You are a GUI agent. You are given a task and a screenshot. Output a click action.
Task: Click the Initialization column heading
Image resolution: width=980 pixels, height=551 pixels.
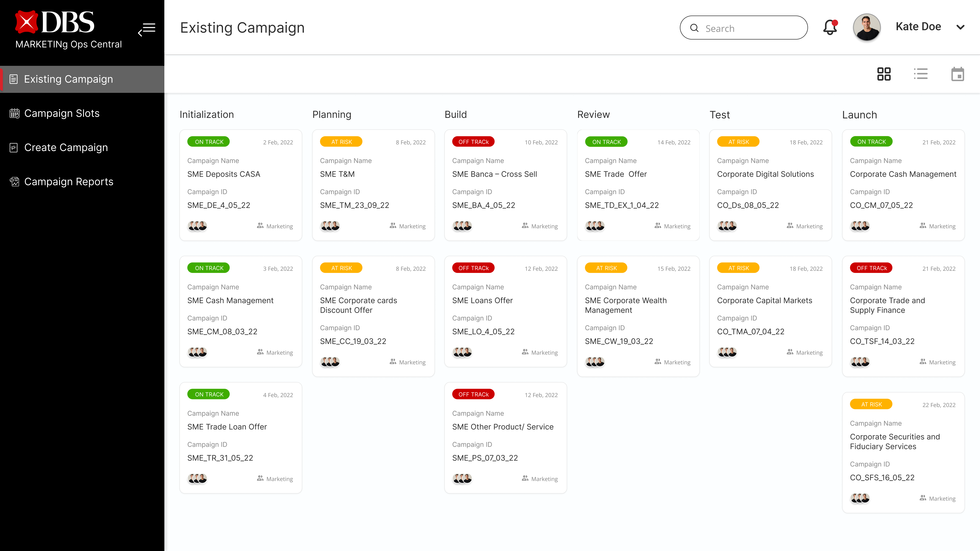click(x=207, y=114)
